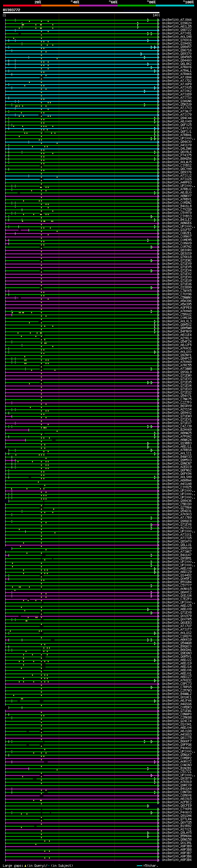Open hit UniRef100_A8ILD5

pos(177,26)
